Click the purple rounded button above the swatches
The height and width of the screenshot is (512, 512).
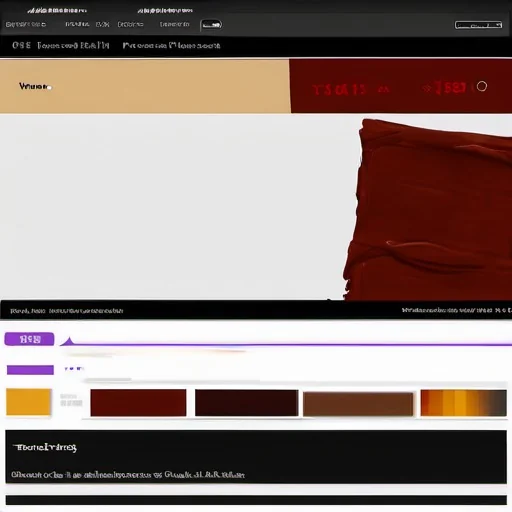[29, 339]
